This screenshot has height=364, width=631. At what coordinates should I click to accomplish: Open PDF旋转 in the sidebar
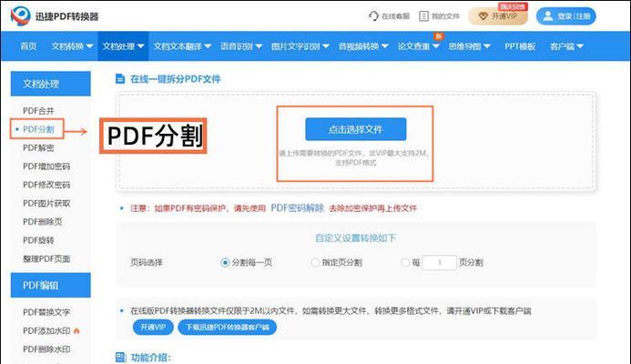pyautogui.click(x=38, y=240)
